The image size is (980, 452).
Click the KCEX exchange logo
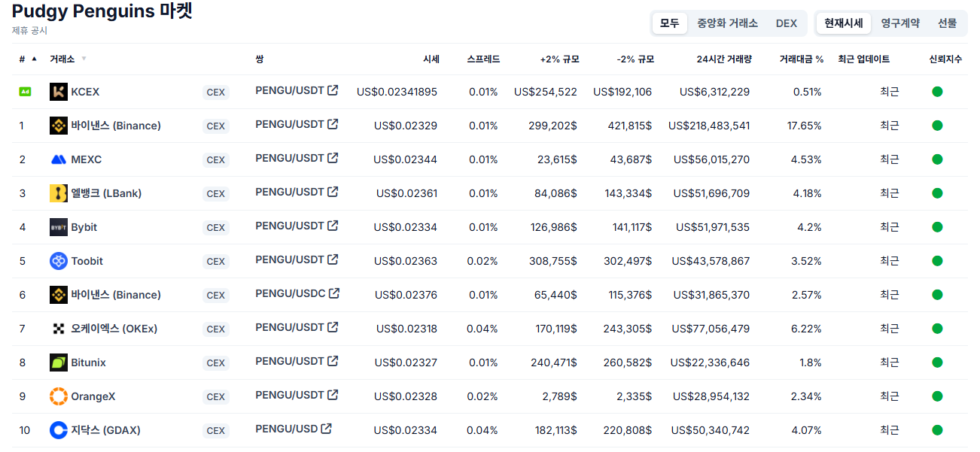59,92
